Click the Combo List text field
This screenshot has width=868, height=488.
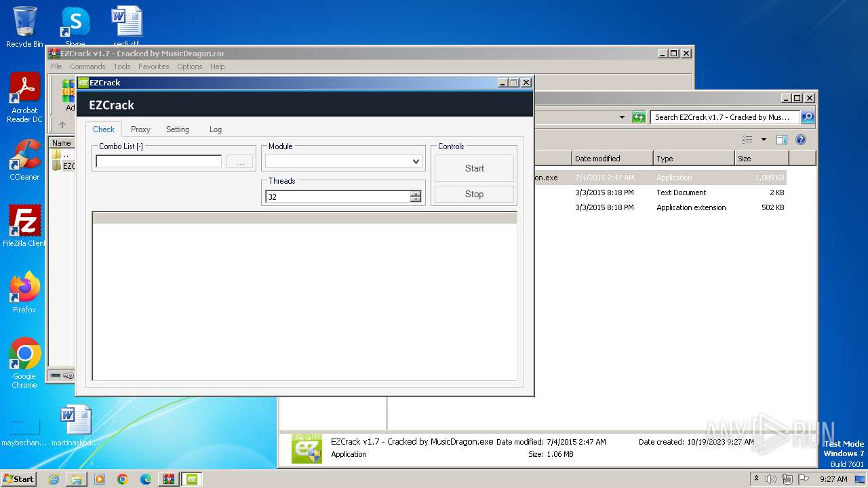159,161
